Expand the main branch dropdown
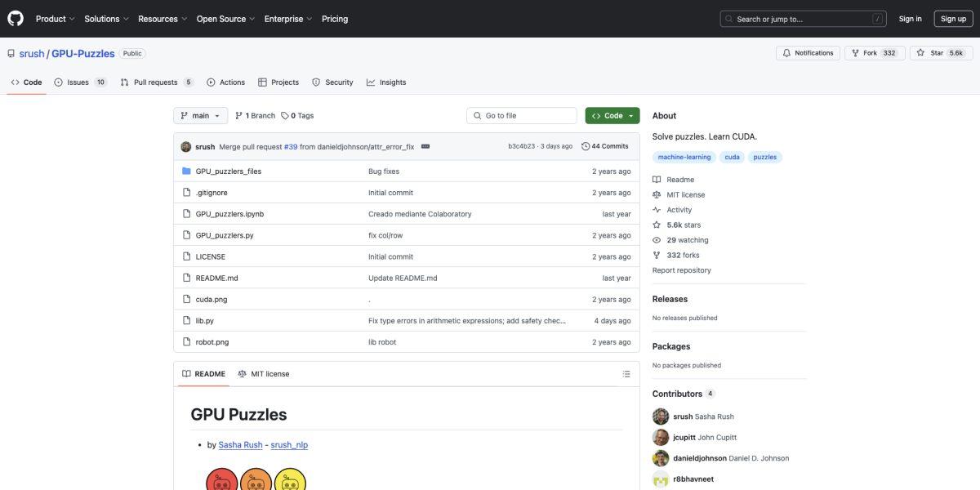 click(200, 116)
